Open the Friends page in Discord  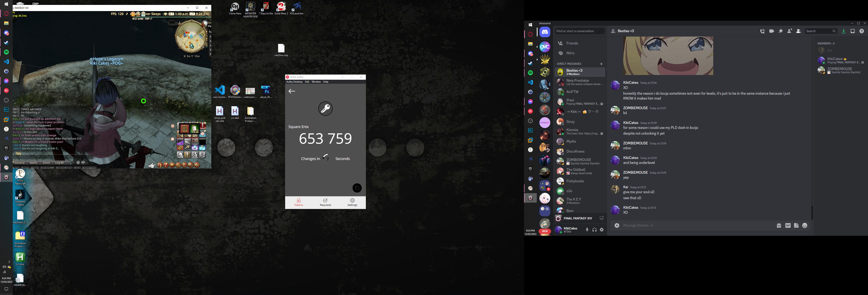click(x=580, y=43)
